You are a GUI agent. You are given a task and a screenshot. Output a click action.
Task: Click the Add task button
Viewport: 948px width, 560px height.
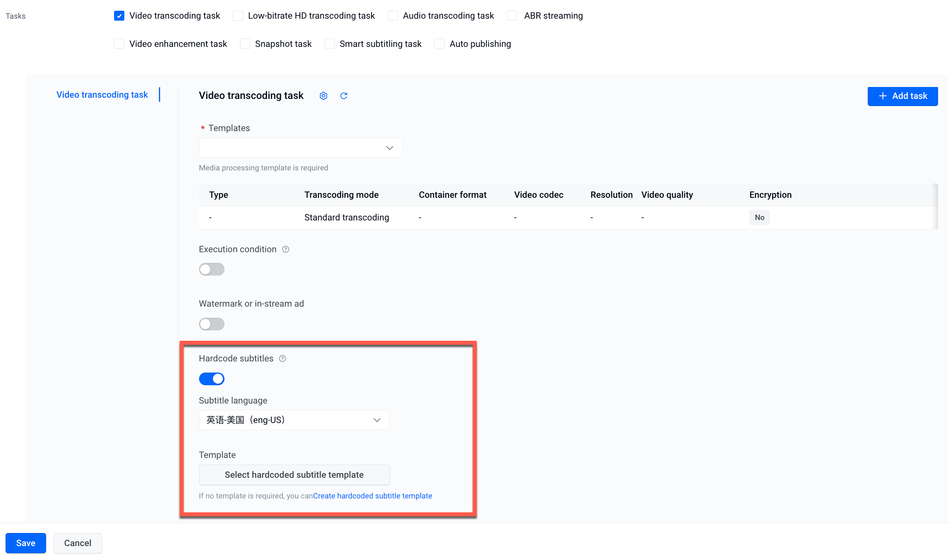pos(902,96)
